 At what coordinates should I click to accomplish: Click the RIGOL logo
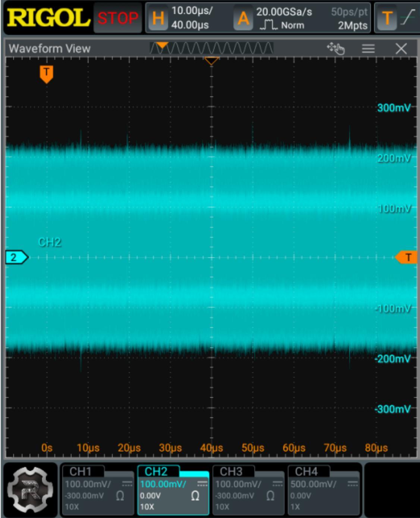point(48,18)
